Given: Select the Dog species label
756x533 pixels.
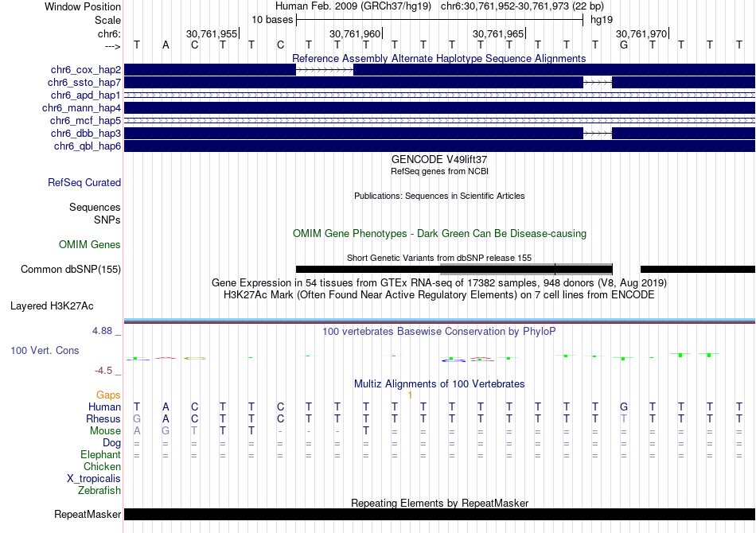Looking at the screenshot, I should [x=112, y=443].
